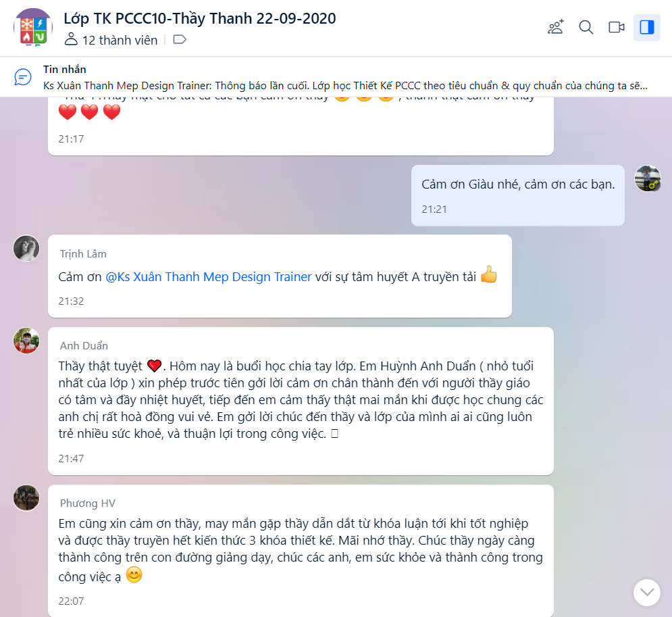Click the group title Lớp TK PCCC10

click(x=200, y=18)
